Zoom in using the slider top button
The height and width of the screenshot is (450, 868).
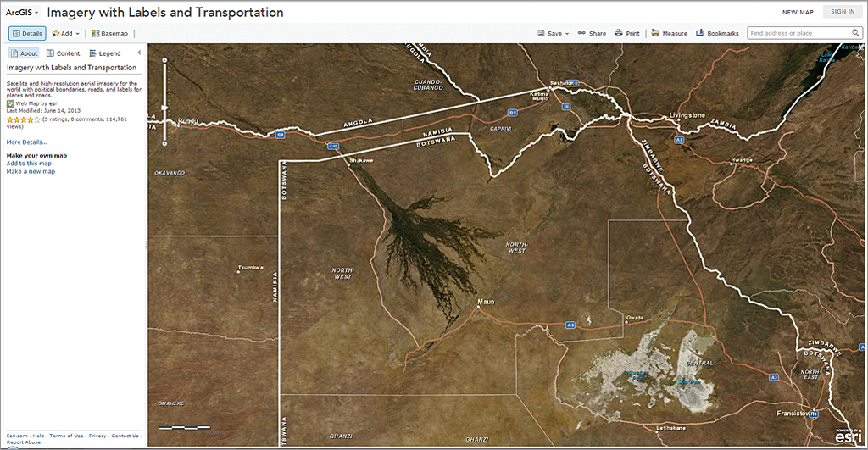click(164, 60)
